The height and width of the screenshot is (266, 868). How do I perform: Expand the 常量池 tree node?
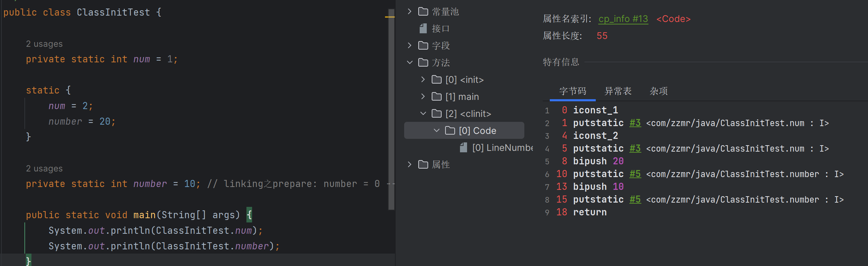click(409, 12)
